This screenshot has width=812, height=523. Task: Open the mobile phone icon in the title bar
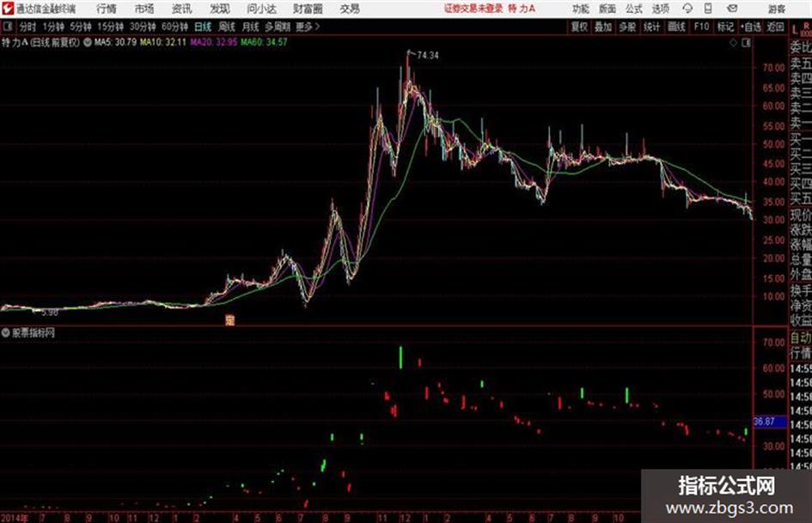[x=708, y=9]
